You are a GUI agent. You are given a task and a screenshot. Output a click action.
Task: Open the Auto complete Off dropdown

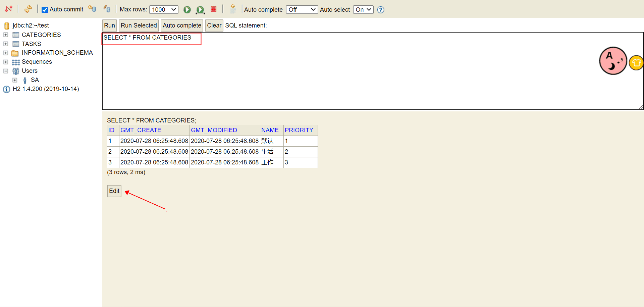302,10
